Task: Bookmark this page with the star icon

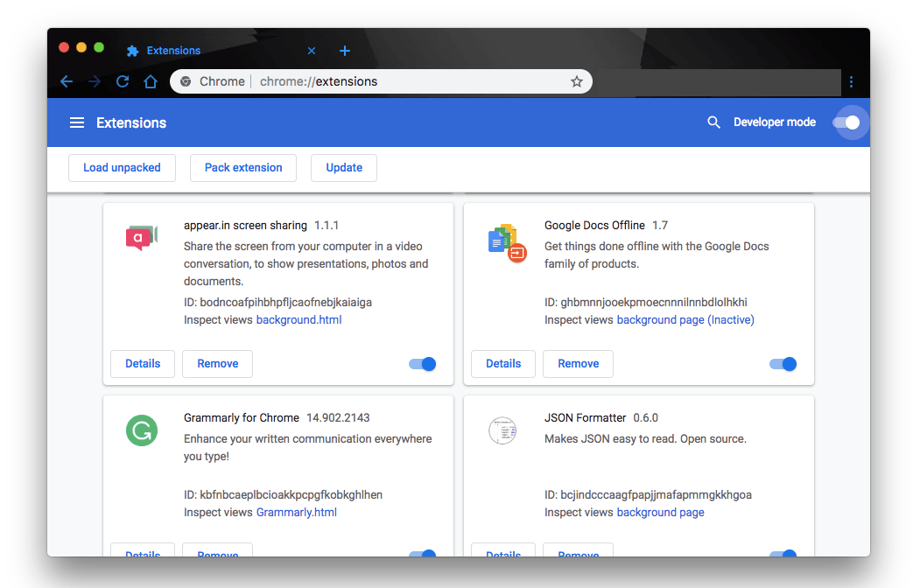Action: 577,81
